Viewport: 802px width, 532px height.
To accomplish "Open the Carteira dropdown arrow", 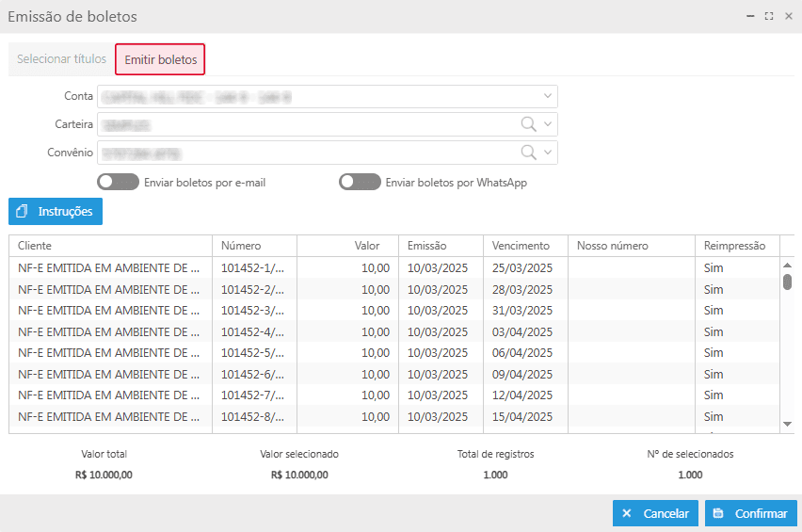I will (548, 124).
